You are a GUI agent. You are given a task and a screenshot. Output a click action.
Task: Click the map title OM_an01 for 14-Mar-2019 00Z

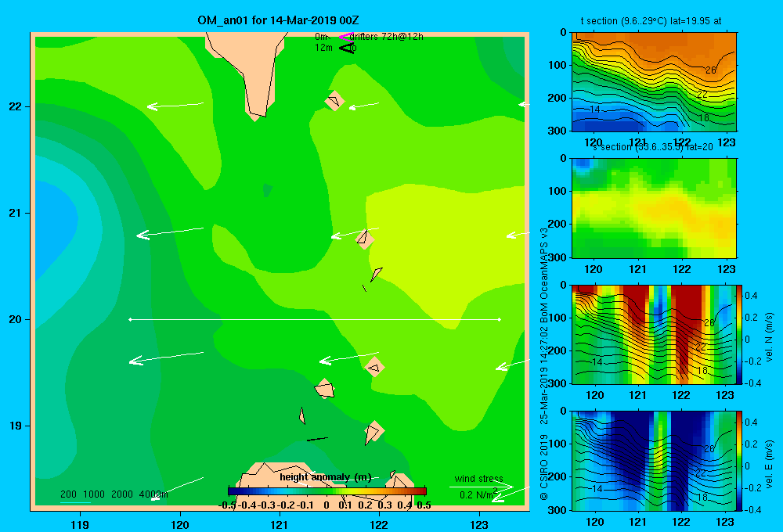coord(278,20)
